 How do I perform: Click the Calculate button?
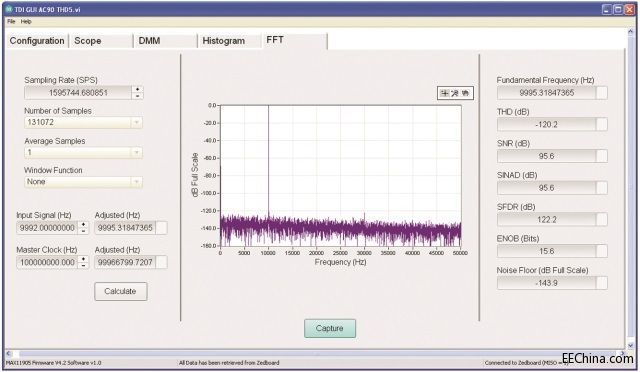pos(120,291)
